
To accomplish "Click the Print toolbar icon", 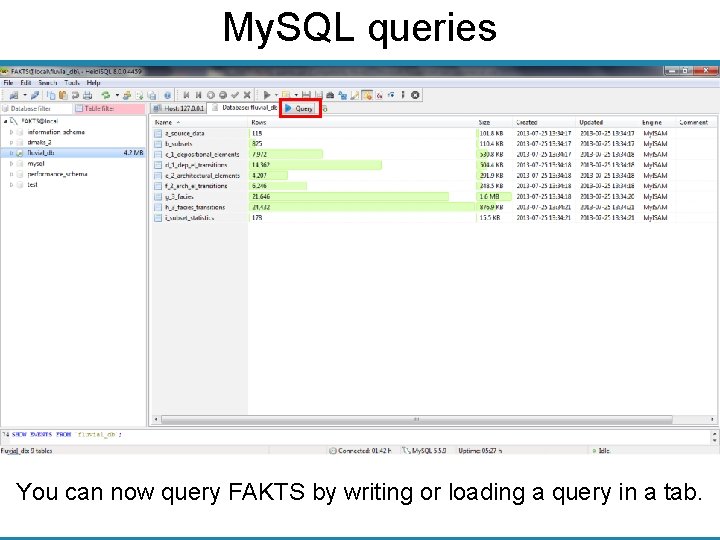I will pyautogui.click(x=88, y=95).
